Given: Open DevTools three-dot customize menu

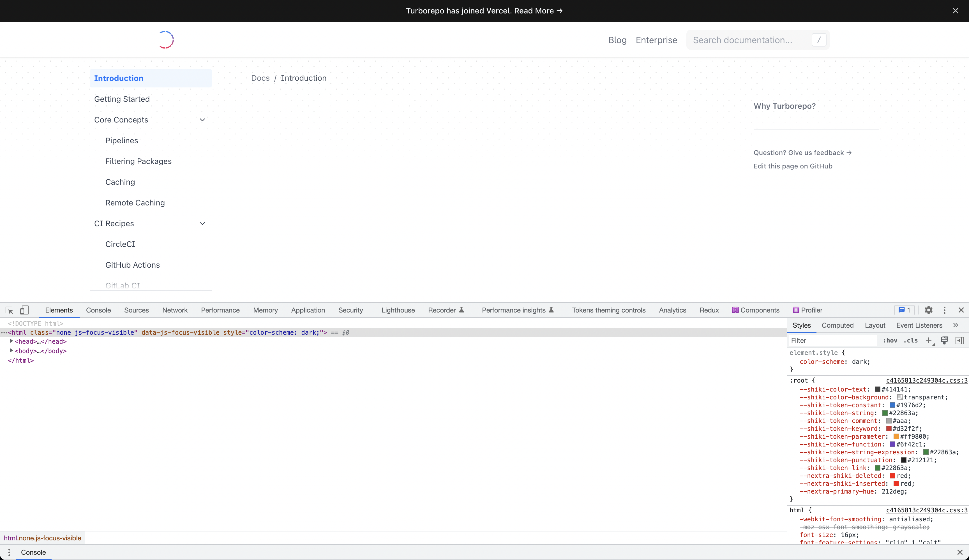Looking at the screenshot, I should pyautogui.click(x=944, y=310).
